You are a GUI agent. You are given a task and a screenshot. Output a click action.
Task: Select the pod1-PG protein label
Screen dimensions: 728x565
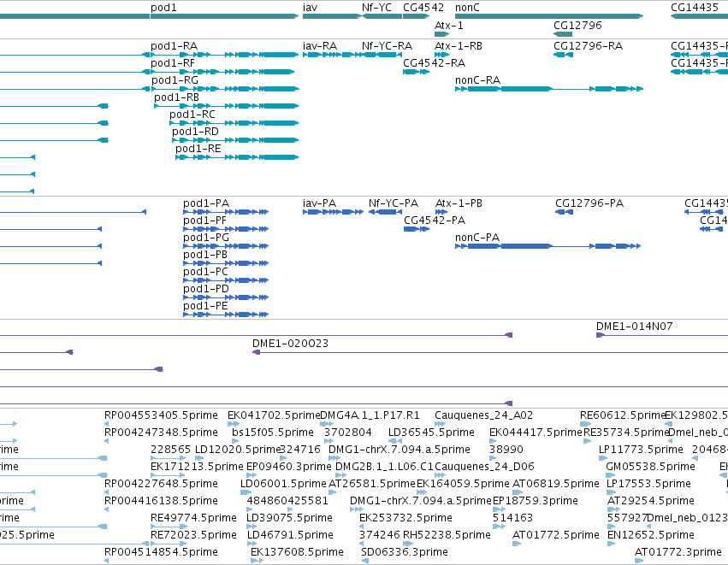click(x=206, y=238)
